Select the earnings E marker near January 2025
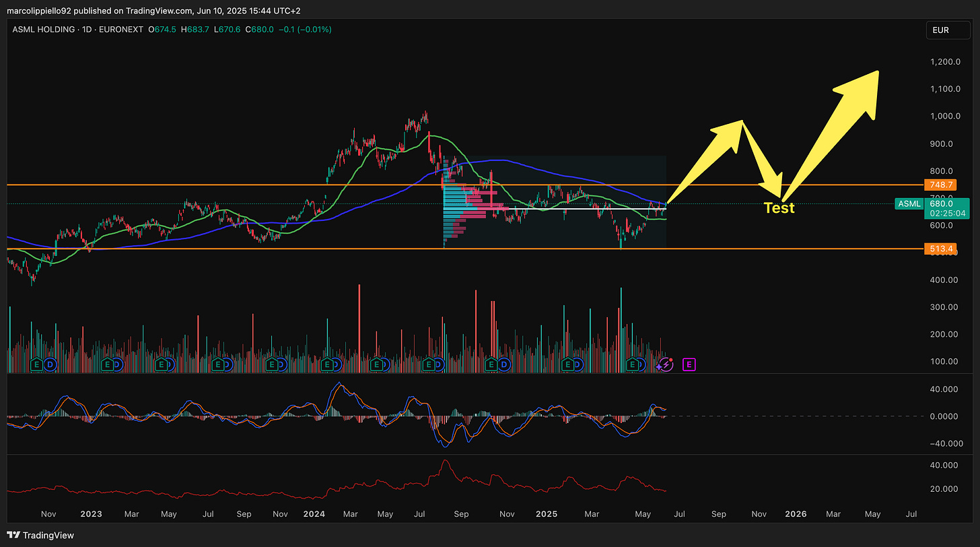The image size is (980, 547). point(568,364)
